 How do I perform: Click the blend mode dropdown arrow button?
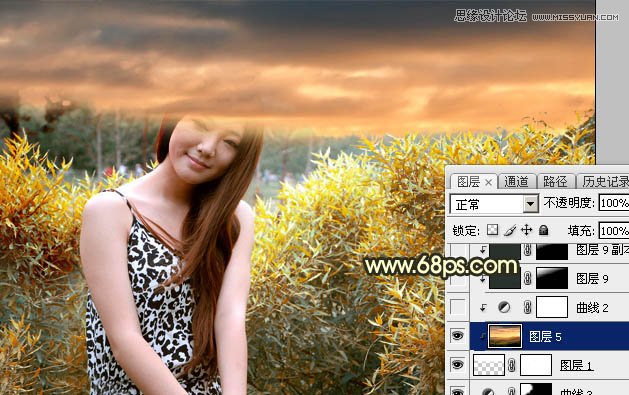coord(530,204)
